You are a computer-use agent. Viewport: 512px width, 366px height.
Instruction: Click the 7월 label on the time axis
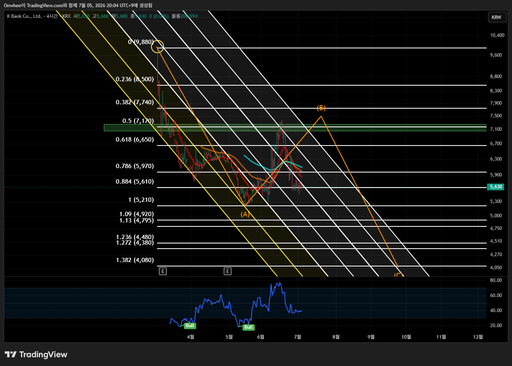tap(297, 337)
